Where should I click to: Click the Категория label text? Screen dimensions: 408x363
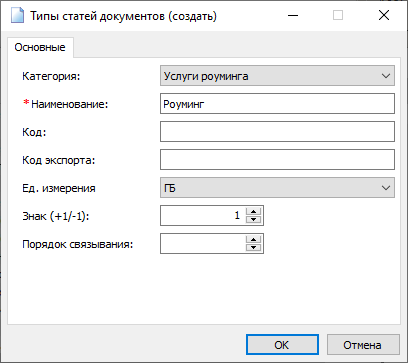coord(51,76)
